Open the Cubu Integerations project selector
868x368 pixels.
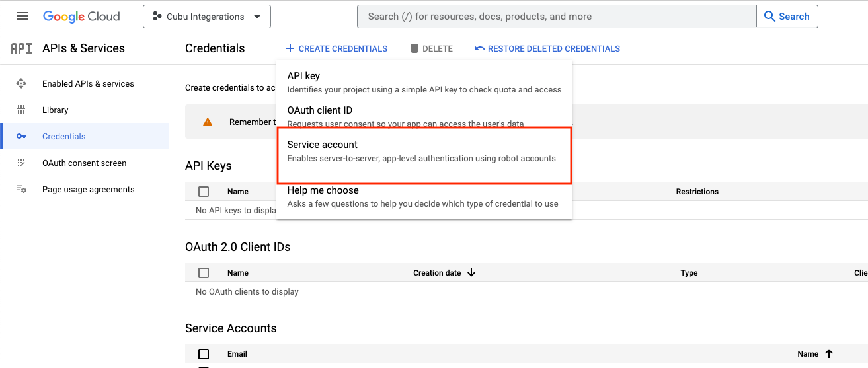point(207,17)
